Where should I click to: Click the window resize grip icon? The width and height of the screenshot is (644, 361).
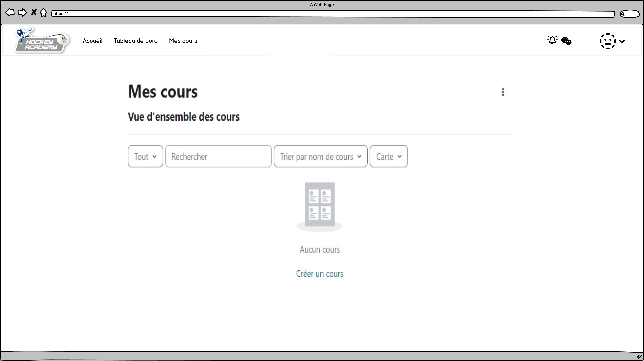click(x=639, y=357)
